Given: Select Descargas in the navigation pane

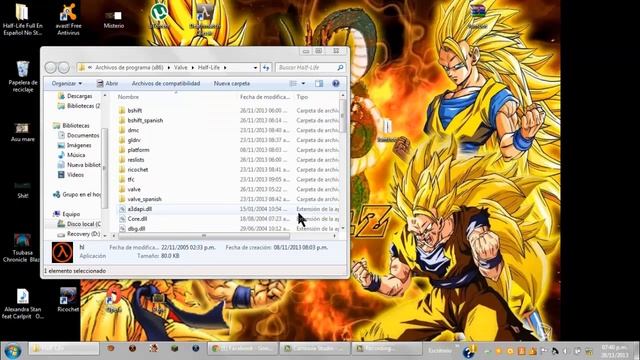Looking at the screenshot, I should point(79,96).
